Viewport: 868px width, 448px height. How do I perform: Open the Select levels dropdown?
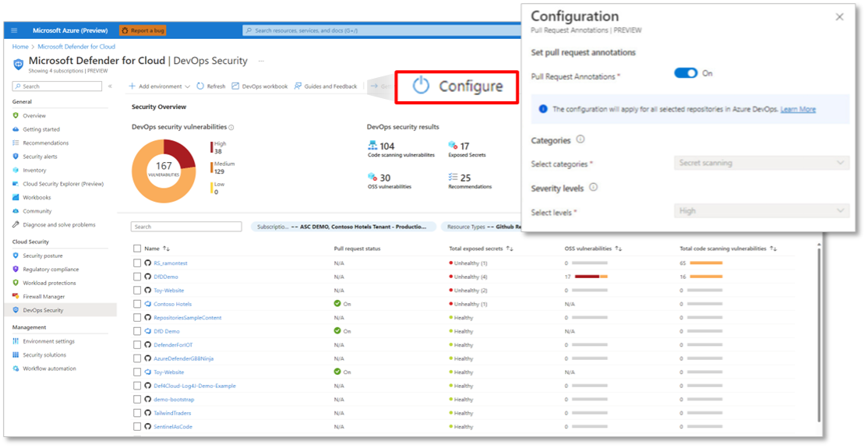[x=761, y=211]
